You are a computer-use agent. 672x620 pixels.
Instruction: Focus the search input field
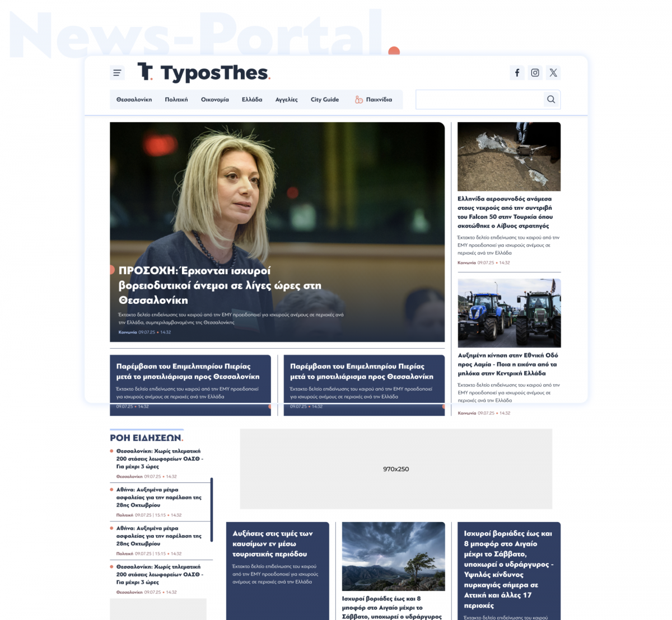point(479,100)
